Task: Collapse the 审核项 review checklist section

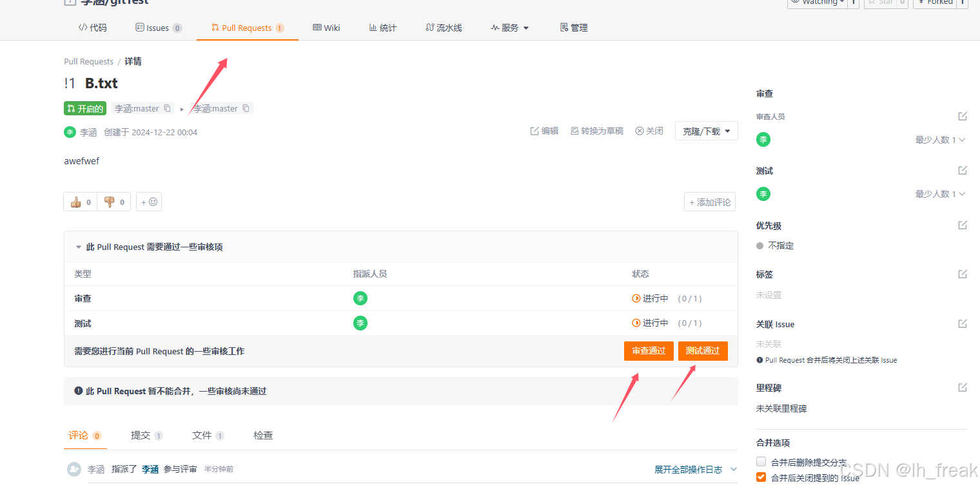Action: click(x=77, y=246)
